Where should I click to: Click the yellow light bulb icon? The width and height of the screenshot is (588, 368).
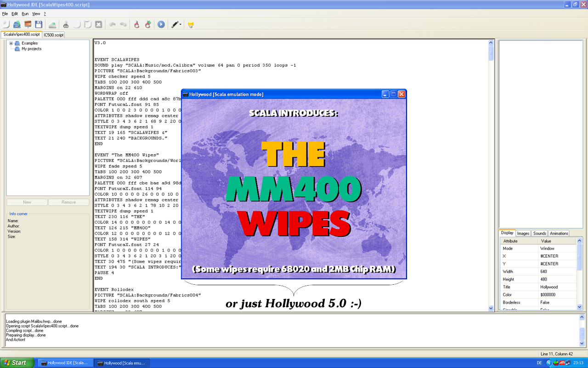[x=191, y=24]
